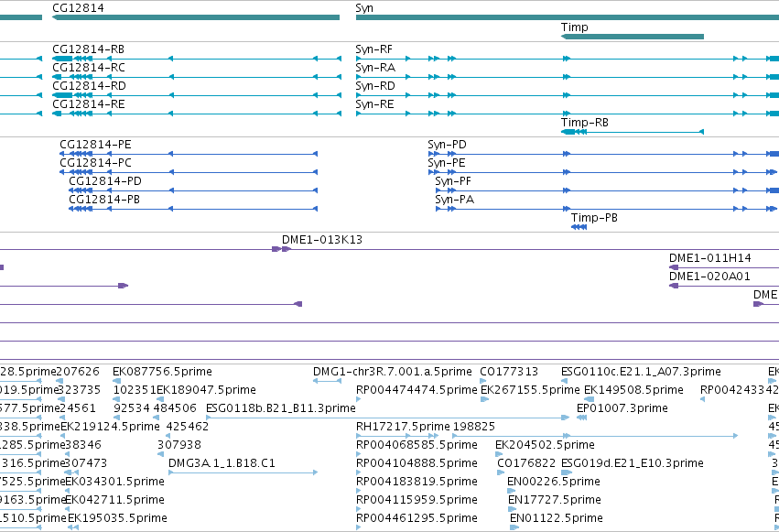
Task: Select transcript CG12814-RE
Action: [89, 104]
